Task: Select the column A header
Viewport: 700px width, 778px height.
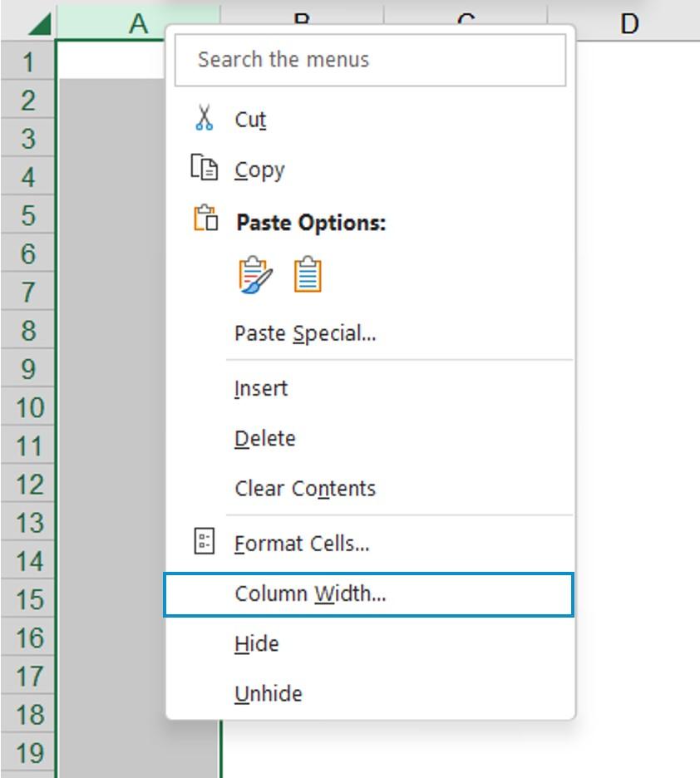Action: [138, 23]
